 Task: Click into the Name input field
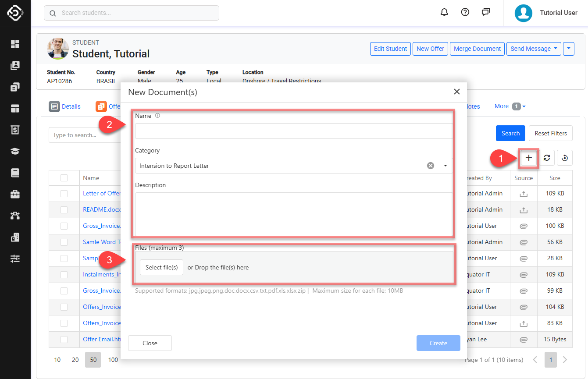(x=294, y=131)
